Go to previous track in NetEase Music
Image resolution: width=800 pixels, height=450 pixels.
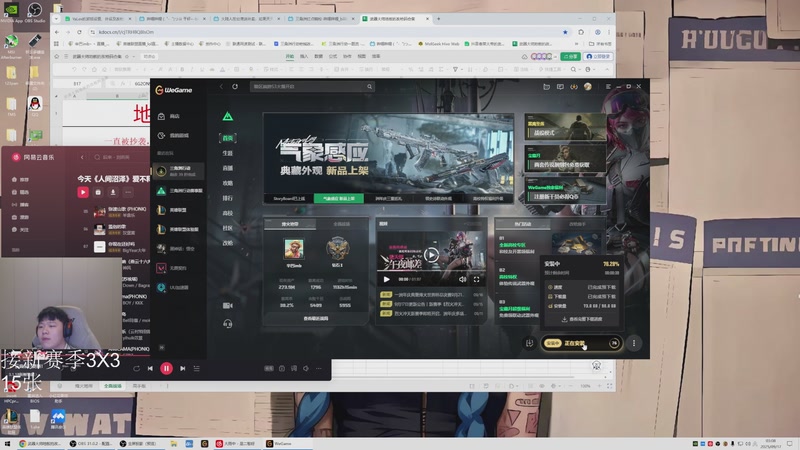point(150,368)
